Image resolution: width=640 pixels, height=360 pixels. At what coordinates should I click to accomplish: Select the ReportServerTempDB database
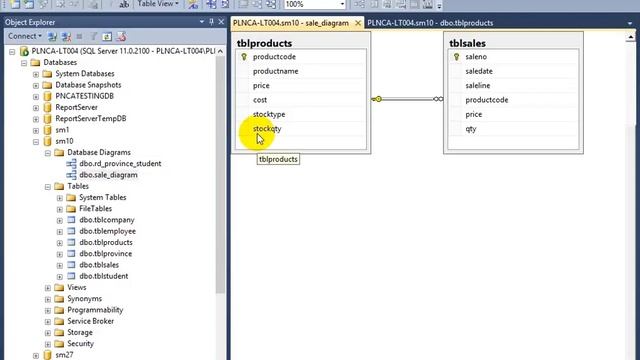pos(91,118)
